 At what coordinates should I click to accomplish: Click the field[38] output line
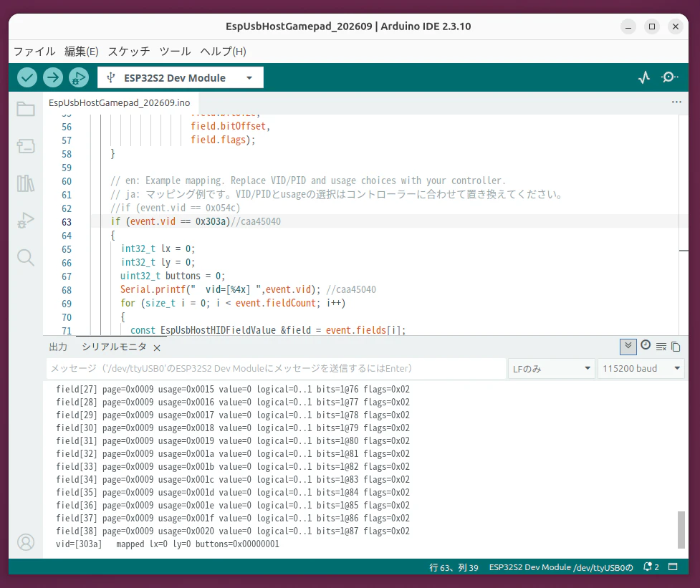(233, 531)
